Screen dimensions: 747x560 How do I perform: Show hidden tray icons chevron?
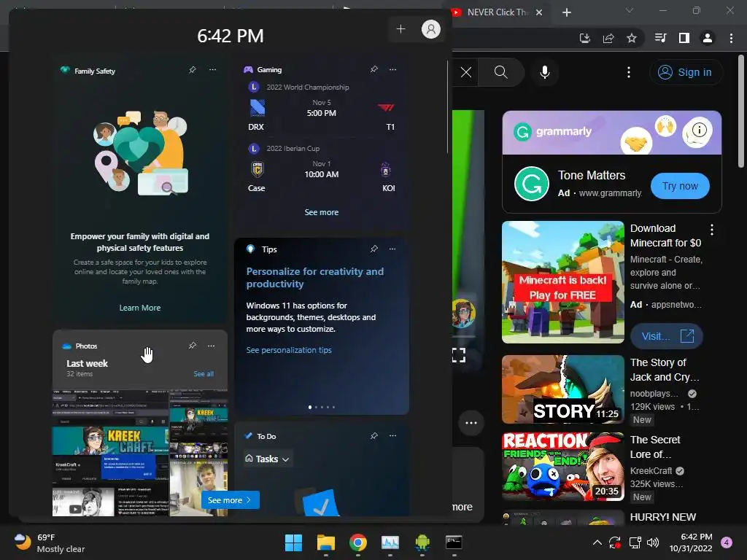click(597, 542)
